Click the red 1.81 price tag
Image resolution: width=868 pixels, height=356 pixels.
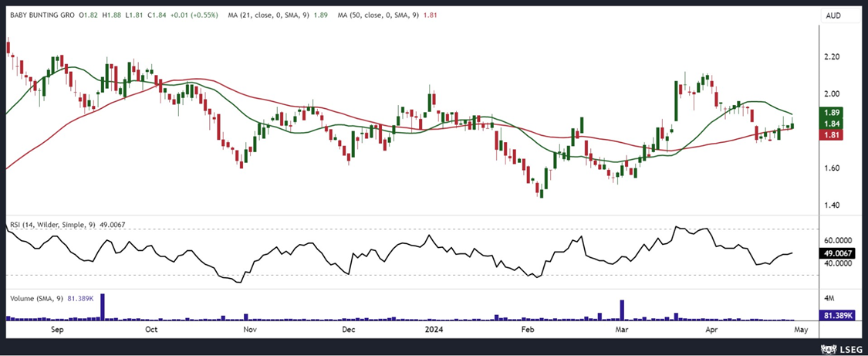pyautogui.click(x=832, y=134)
